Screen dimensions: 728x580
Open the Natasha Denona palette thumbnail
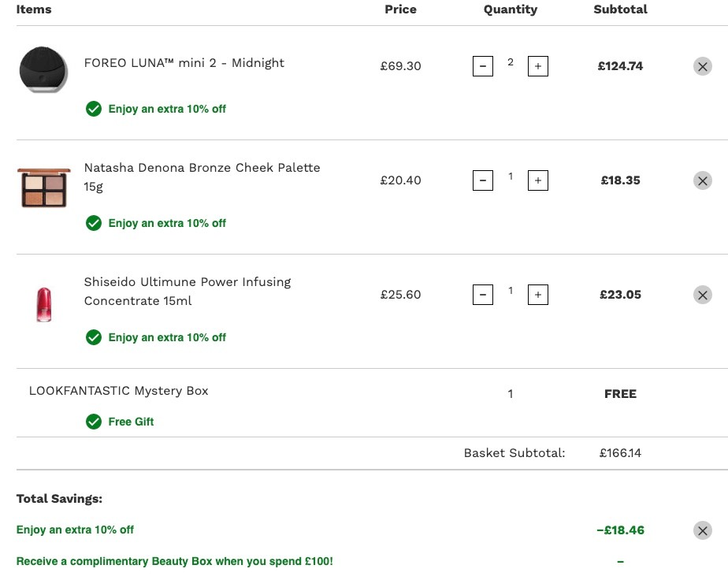(x=43, y=188)
